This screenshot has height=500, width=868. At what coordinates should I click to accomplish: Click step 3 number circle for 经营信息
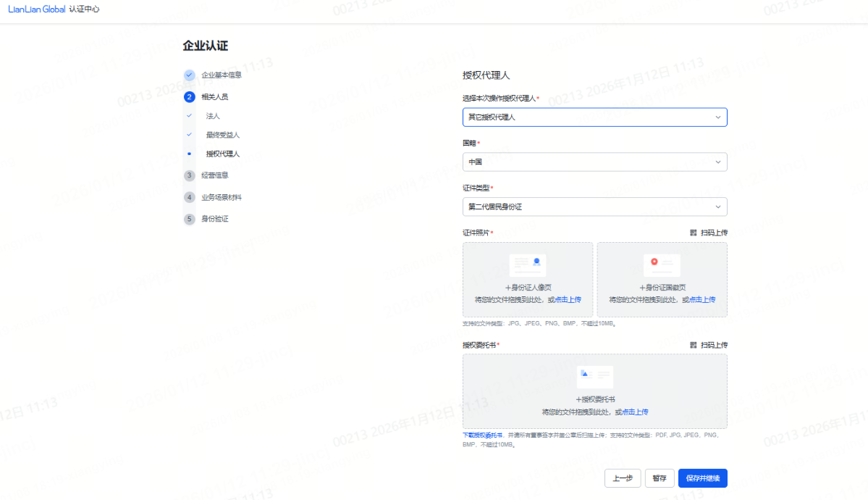[x=190, y=175]
